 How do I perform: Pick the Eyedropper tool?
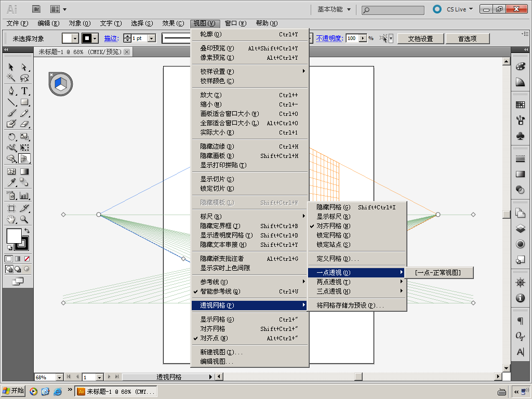tap(11, 182)
